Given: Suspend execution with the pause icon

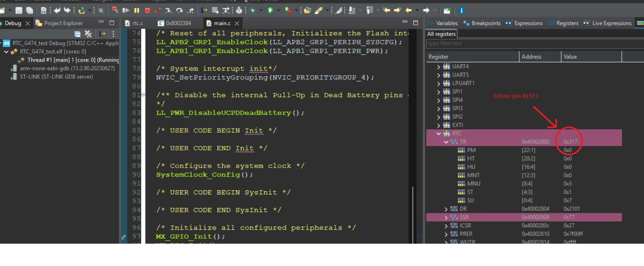Looking at the screenshot, I should click(x=137, y=10).
